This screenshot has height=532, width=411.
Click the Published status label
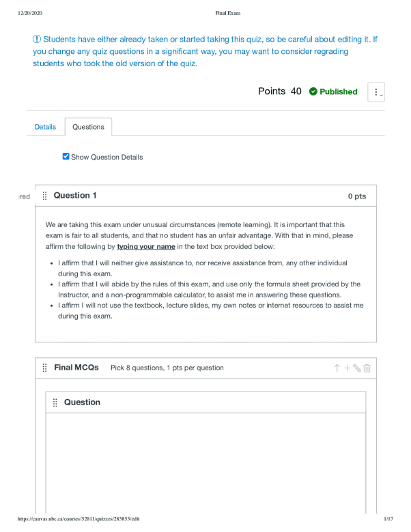point(339,91)
